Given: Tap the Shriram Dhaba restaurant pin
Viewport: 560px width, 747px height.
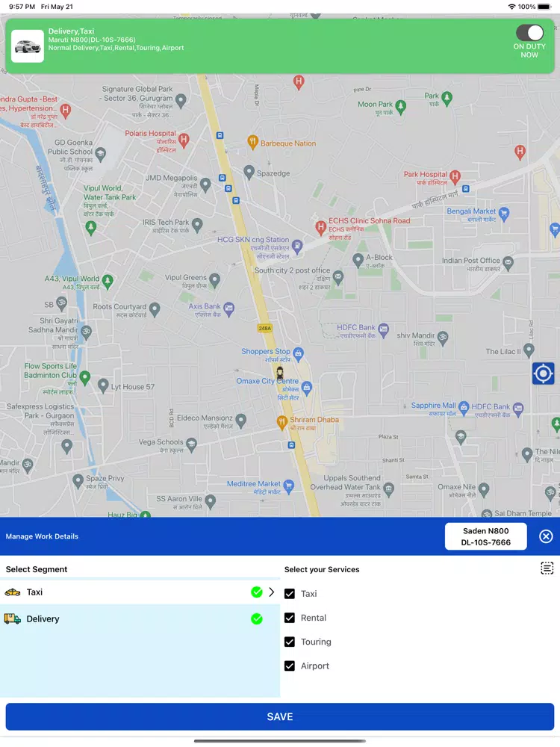Looking at the screenshot, I should [282, 421].
